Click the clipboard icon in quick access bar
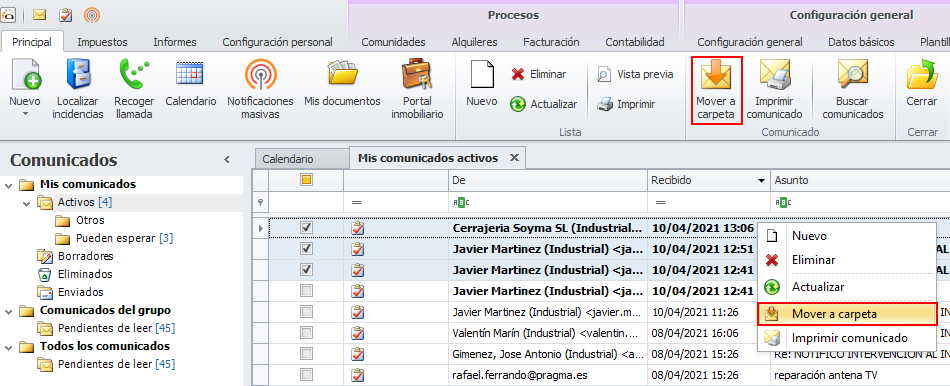 (x=66, y=15)
